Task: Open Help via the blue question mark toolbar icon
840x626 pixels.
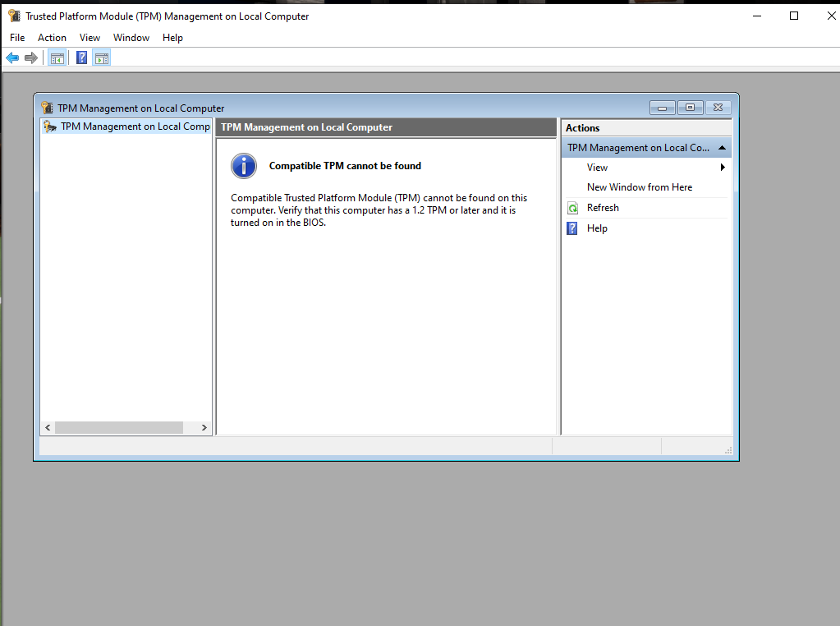Action: (81, 58)
